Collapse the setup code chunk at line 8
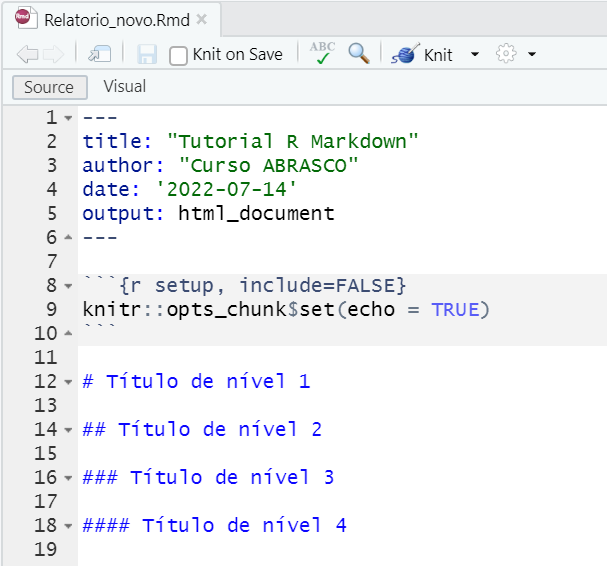This screenshot has height=566, width=607. tap(68, 286)
